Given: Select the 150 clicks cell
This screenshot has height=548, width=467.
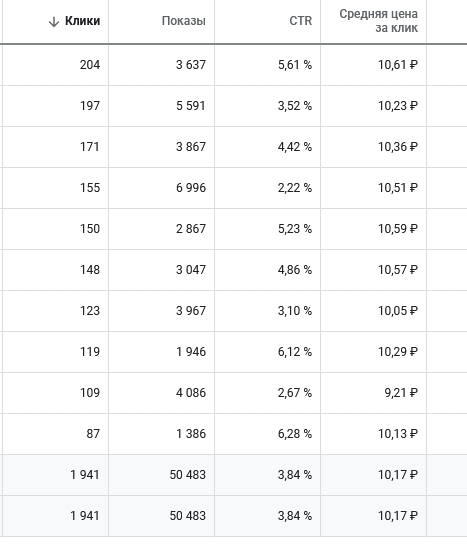Looking at the screenshot, I should tap(90, 229).
